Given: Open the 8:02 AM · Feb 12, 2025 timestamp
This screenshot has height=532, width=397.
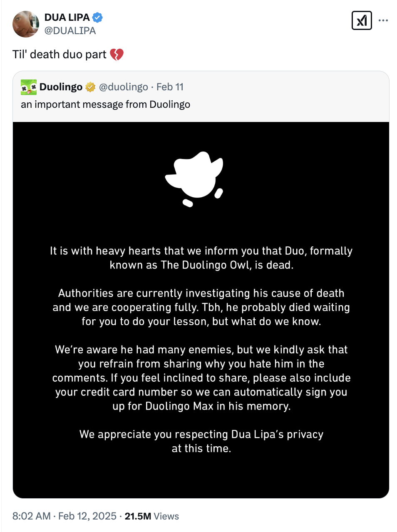Looking at the screenshot, I should click(x=64, y=516).
